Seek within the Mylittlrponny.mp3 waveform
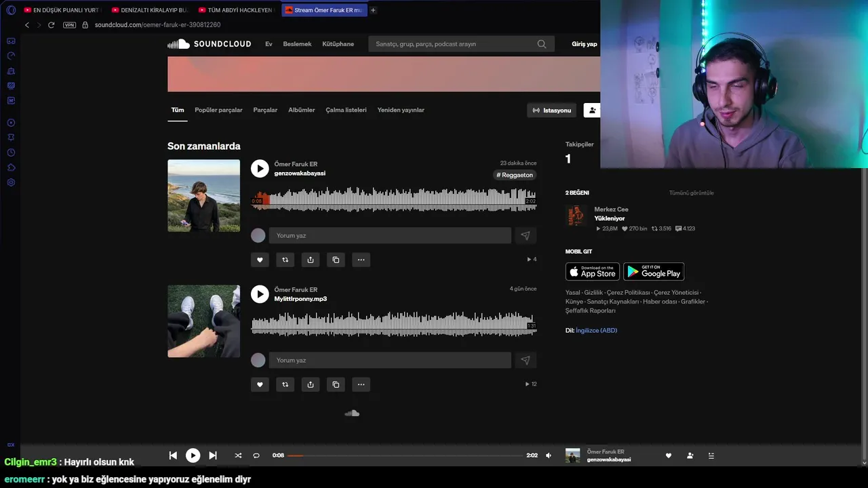This screenshot has height=488, width=868. click(x=393, y=325)
